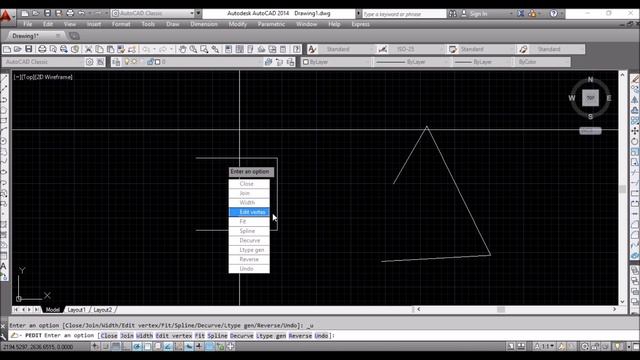Toggle Ortho Mode in the status bar
Screen dimensions: 640x360
click(127, 347)
